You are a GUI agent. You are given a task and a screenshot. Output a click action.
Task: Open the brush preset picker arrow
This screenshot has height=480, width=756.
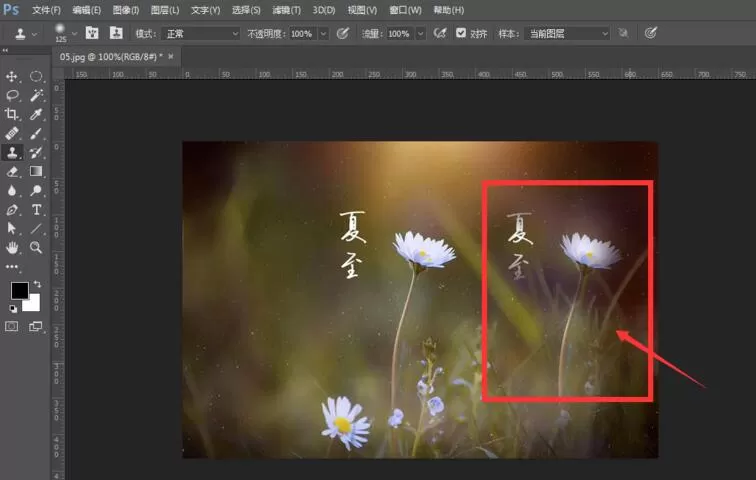[74, 34]
